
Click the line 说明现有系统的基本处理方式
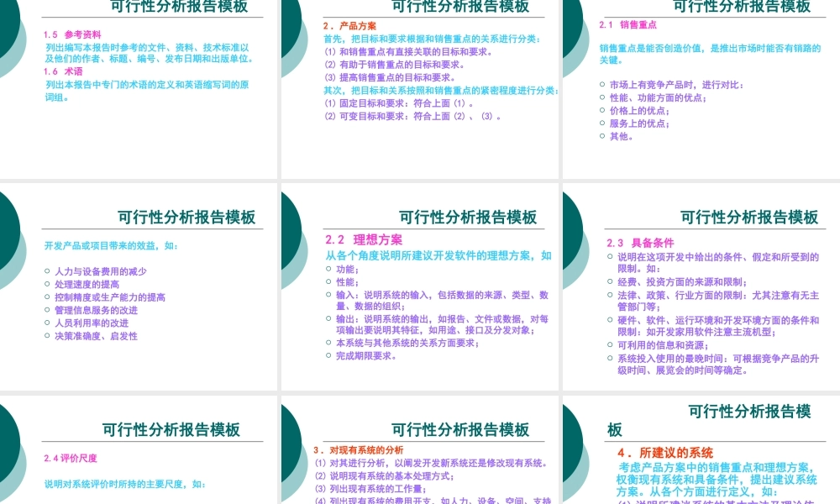click(385, 476)
